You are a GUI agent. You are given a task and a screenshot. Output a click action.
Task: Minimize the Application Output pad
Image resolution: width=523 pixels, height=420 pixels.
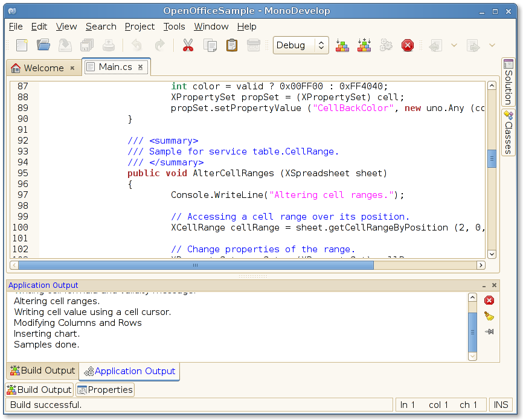(x=484, y=285)
